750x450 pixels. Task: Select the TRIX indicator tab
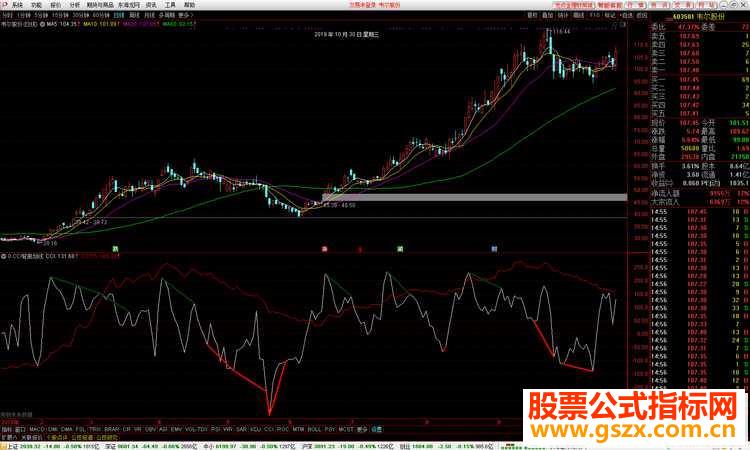tap(95, 429)
